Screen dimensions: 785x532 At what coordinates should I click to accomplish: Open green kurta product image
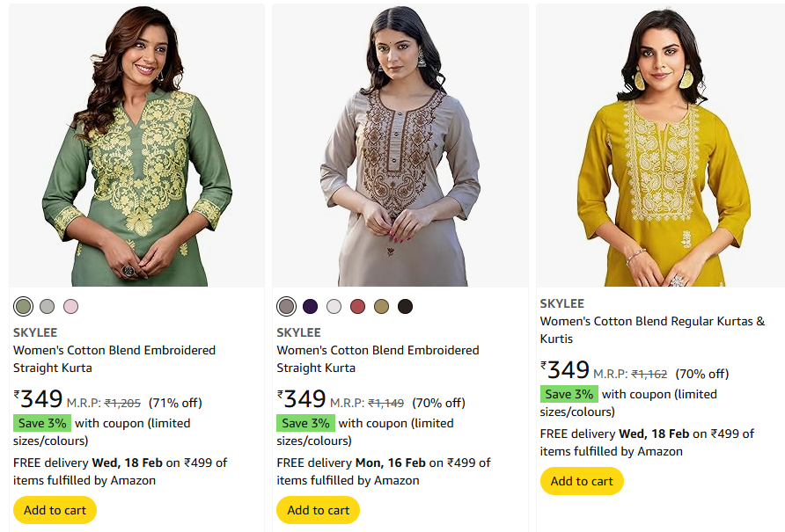(136, 146)
